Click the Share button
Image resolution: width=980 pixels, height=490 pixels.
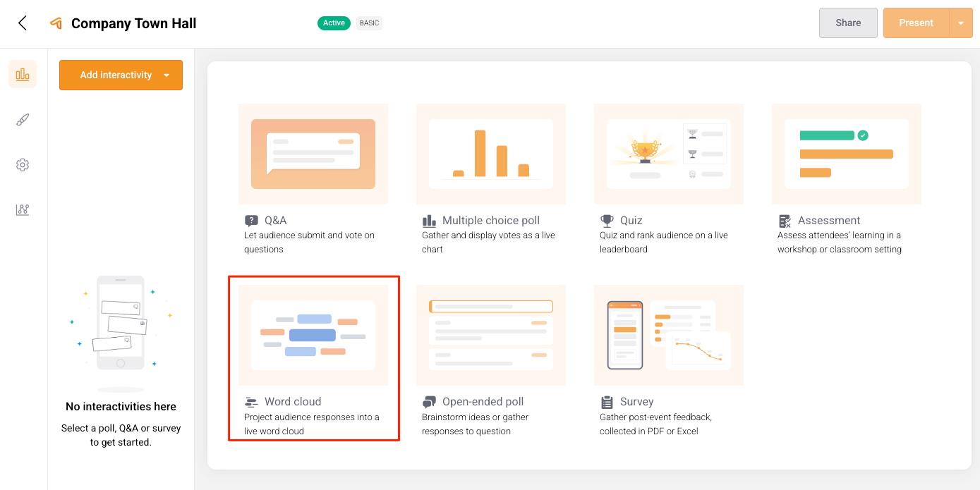[x=847, y=23]
